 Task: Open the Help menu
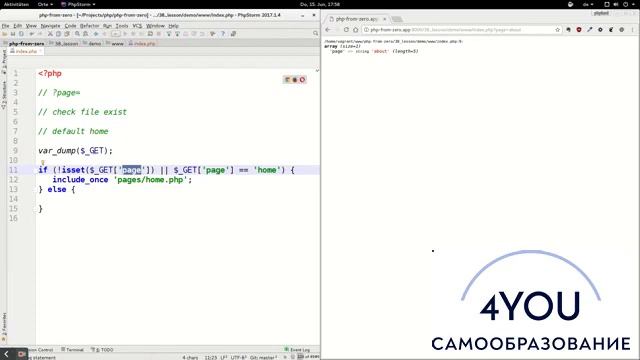(173, 26)
